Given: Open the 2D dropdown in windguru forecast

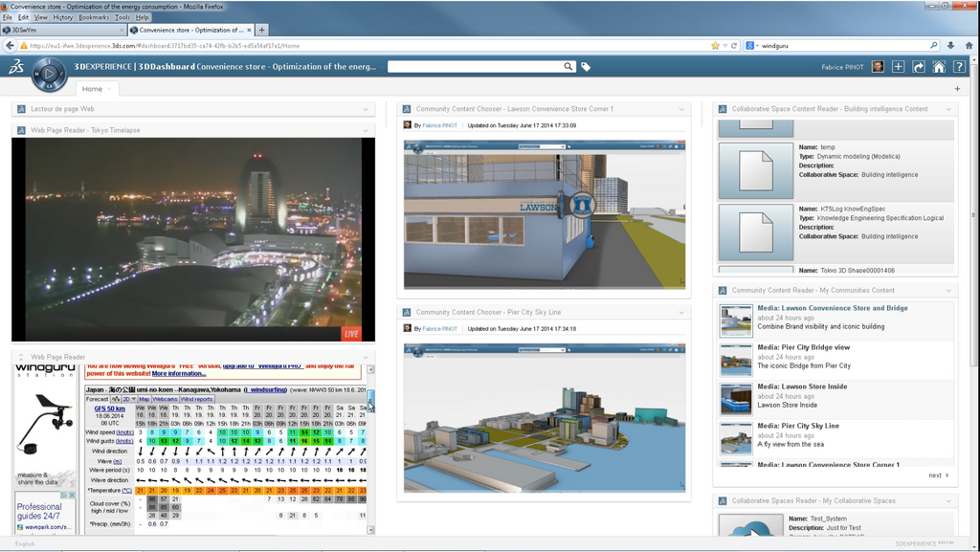Looking at the screenshot, I should coord(128,399).
